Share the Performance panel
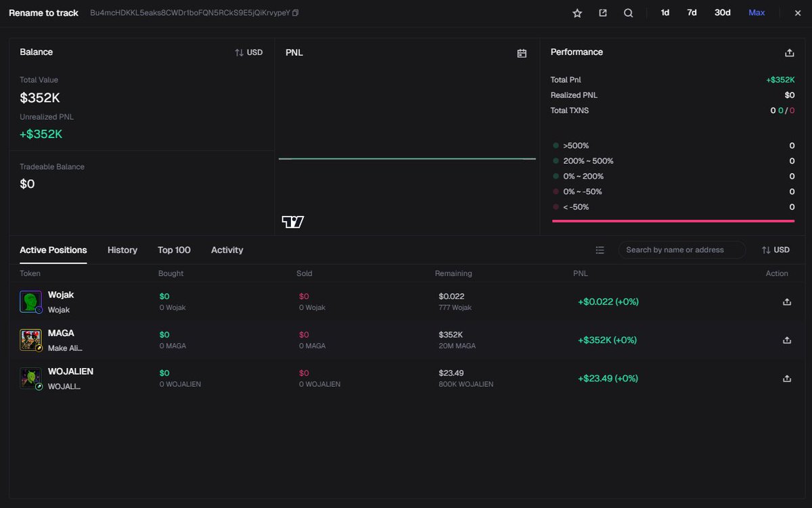Screen dimensions: 812x508 (x=789, y=53)
